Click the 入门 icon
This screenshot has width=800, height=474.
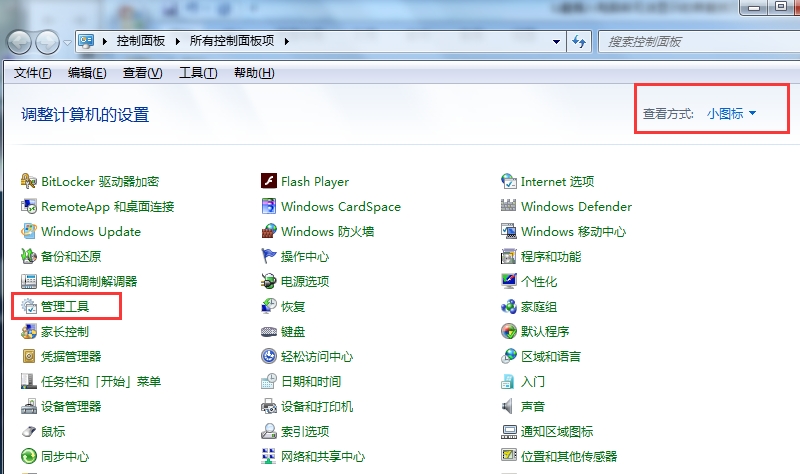(x=509, y=381)
